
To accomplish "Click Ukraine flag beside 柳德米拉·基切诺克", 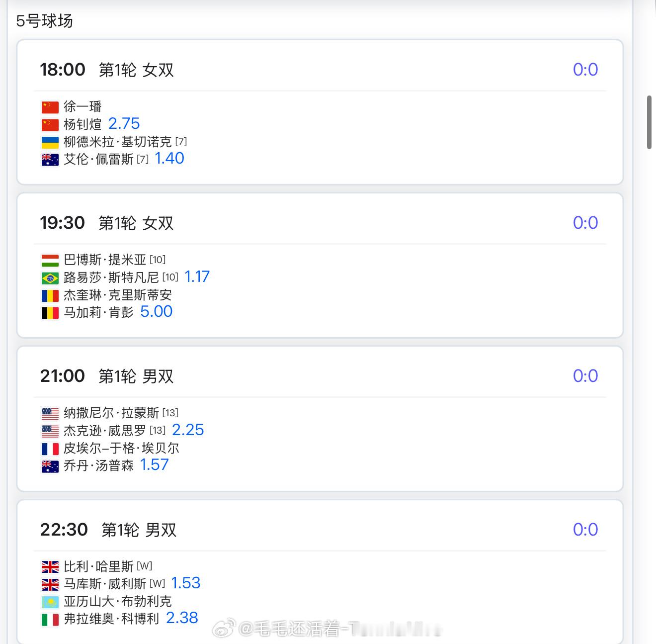I will click(x=50, y=142).
